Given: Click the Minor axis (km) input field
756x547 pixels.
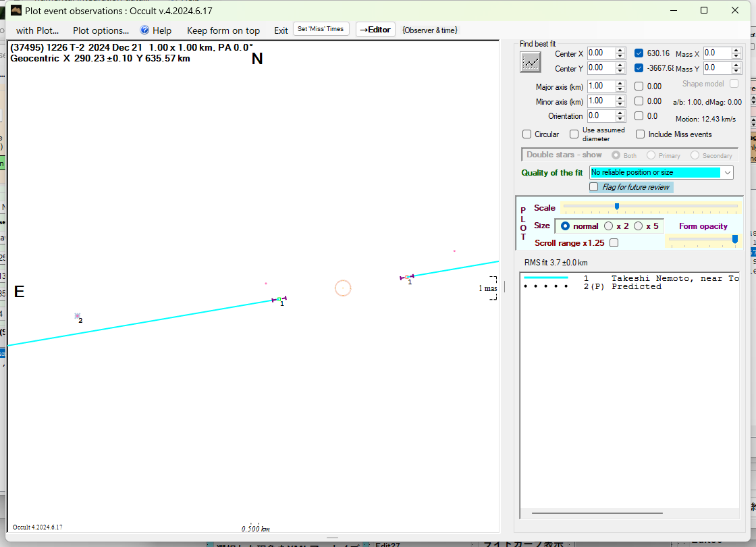Looking at the screenshot, I should coord(599,101).
